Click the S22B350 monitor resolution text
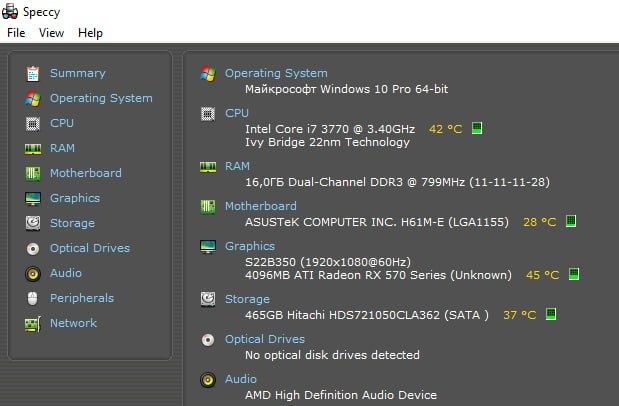 tap(328, 262)
